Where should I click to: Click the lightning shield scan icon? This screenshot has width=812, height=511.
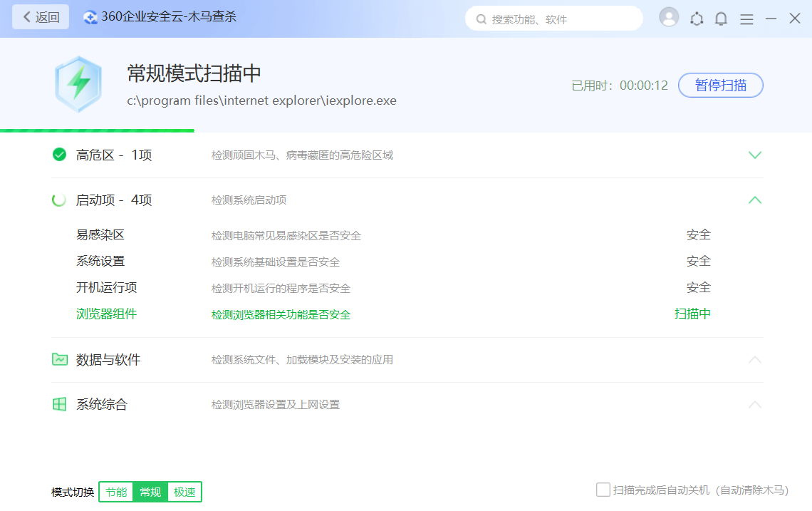click(78, 85)
